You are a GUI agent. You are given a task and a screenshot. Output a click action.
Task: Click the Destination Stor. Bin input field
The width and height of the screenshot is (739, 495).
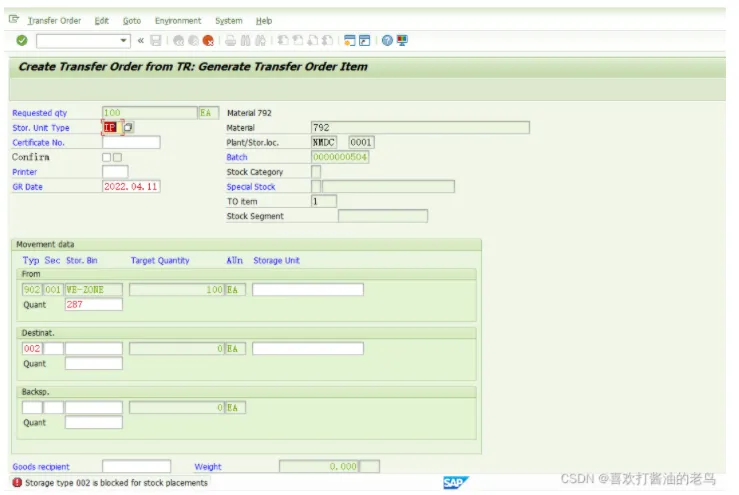click(94, 348)
